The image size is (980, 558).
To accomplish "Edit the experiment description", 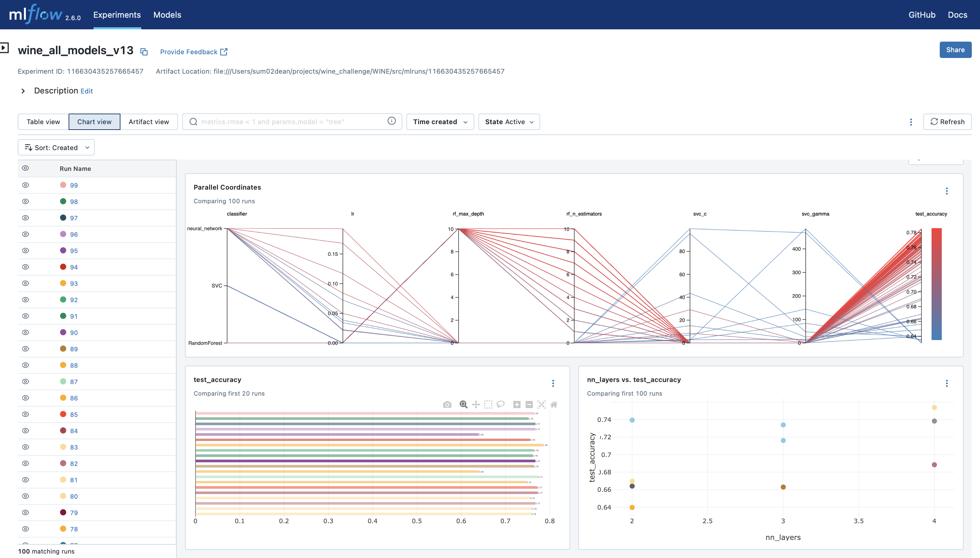I will click(87, 91).
